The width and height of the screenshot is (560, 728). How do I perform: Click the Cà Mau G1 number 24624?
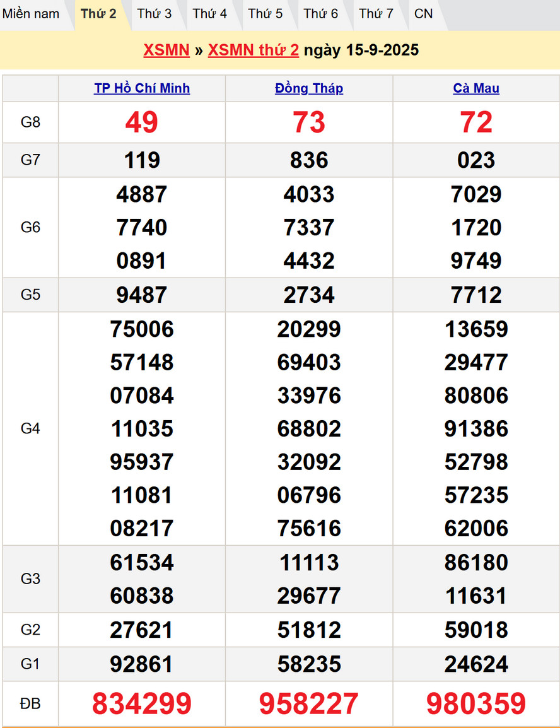pos(476,664)
